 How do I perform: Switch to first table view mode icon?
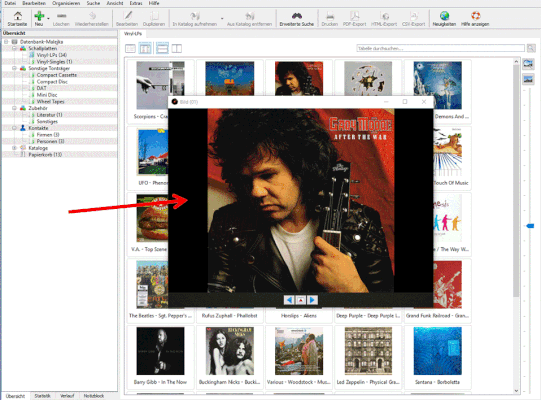point(130,49)
